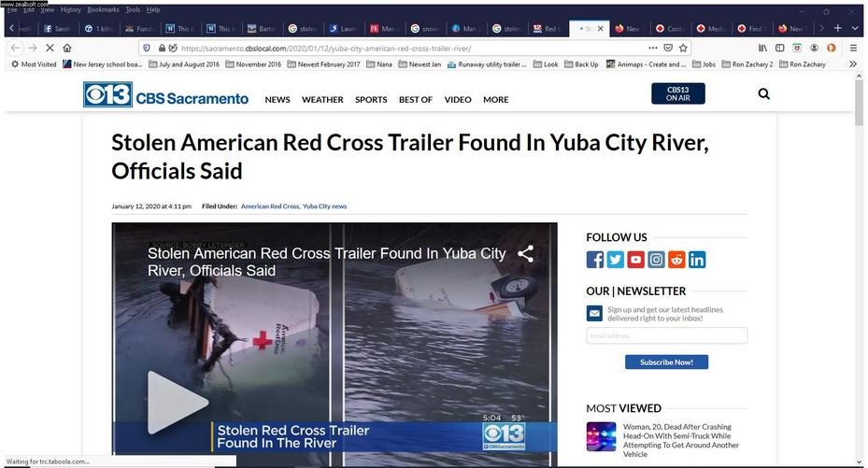Click the newsletter Email address field
Viewport: 868px width, 468px height.
point(666,335)
